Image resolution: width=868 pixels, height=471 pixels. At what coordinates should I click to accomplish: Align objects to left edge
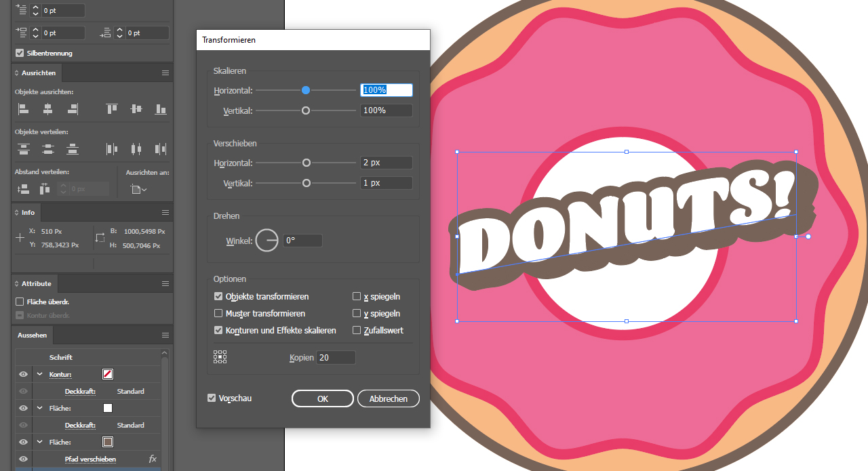pyautogui.click(x=23, y=108)
